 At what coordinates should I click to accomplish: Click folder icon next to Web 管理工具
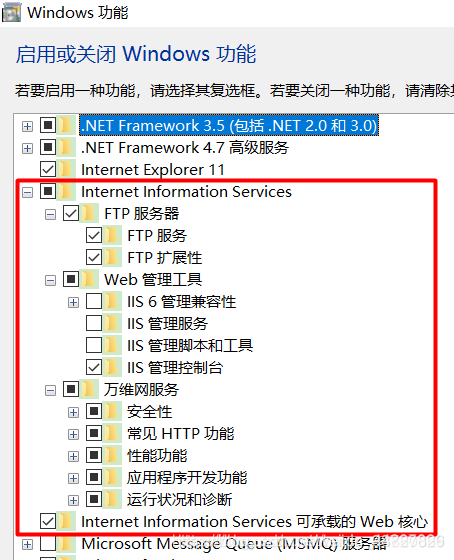pyautogui.click(x=90, y=279)
